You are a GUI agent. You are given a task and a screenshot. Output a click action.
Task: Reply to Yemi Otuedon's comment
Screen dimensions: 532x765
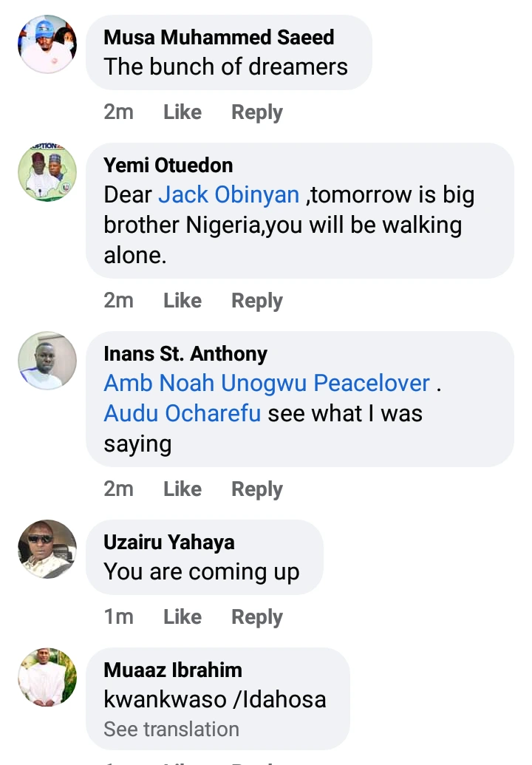point(257,301)
